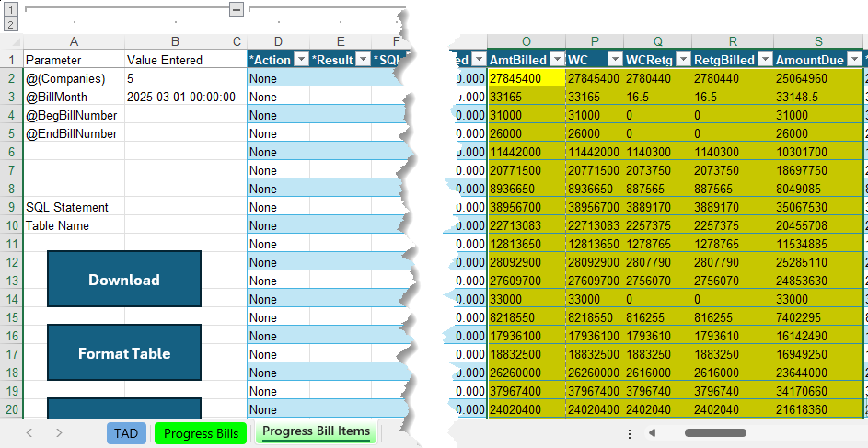This screenshot has height=448, width=868.
Task: Open the AmountDue column filter dropdown
Action: tap(854, 59)
